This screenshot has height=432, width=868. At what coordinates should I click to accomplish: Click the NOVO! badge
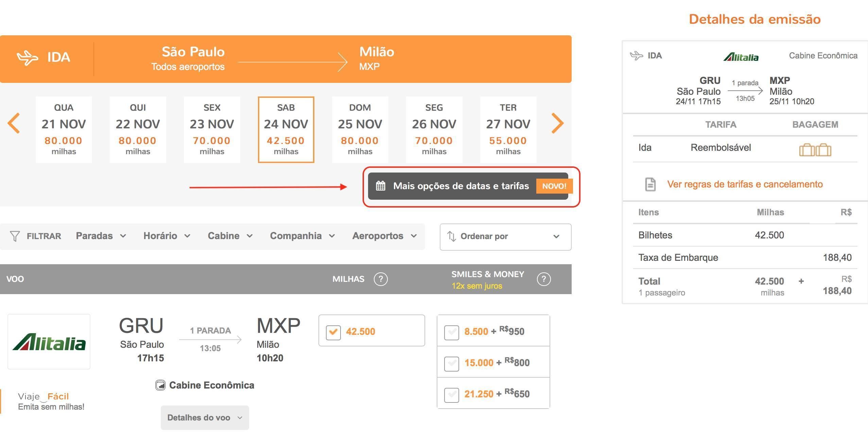pyautogui.click(x=554, y=186)
